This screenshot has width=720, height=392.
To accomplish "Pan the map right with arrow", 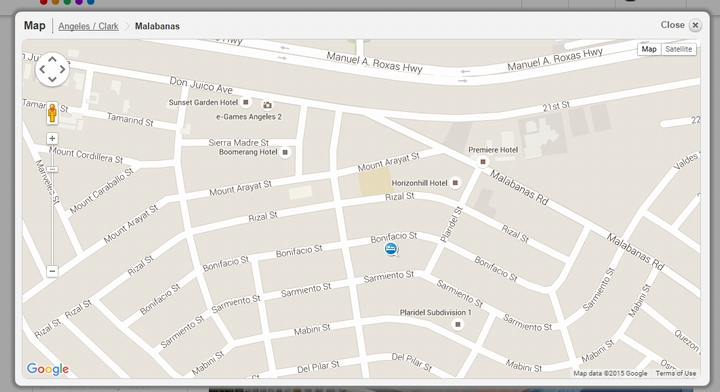I will (x=62, y=69).
